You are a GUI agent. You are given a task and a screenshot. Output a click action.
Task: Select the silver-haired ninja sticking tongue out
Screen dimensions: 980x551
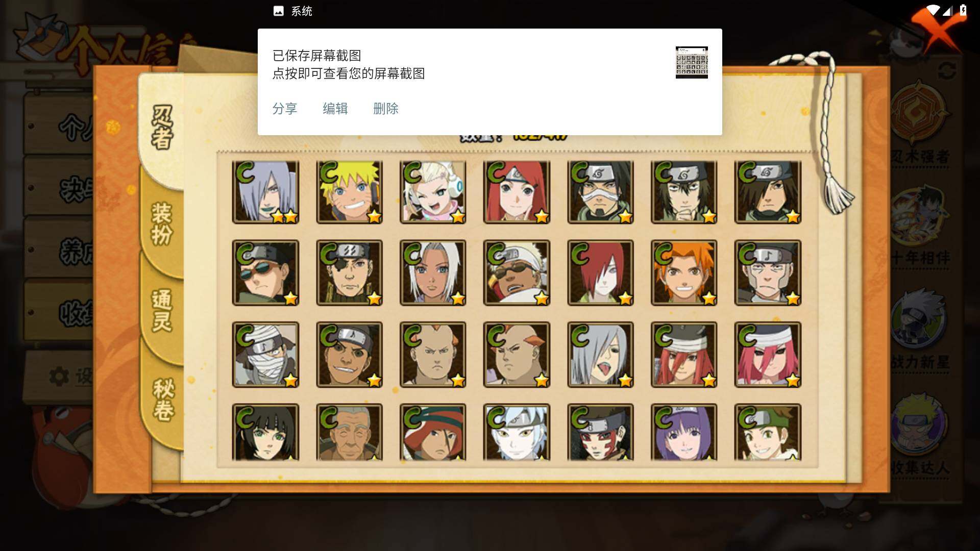600,355
